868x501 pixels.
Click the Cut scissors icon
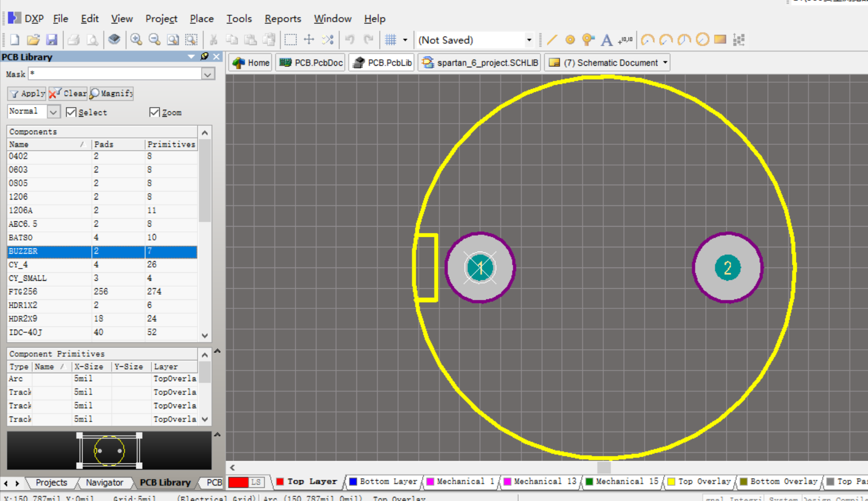[214, 40]
